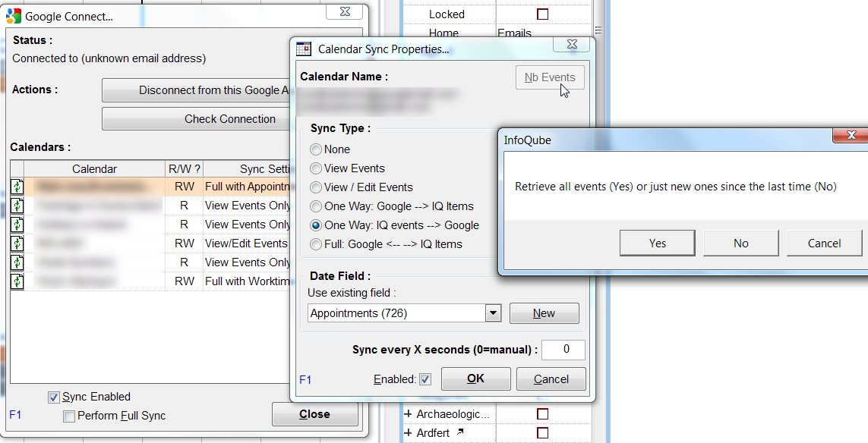Open the Appointments (726) date field dropdown
The height and width of the screenshot is (443, 868).
(x=493, y=313)
